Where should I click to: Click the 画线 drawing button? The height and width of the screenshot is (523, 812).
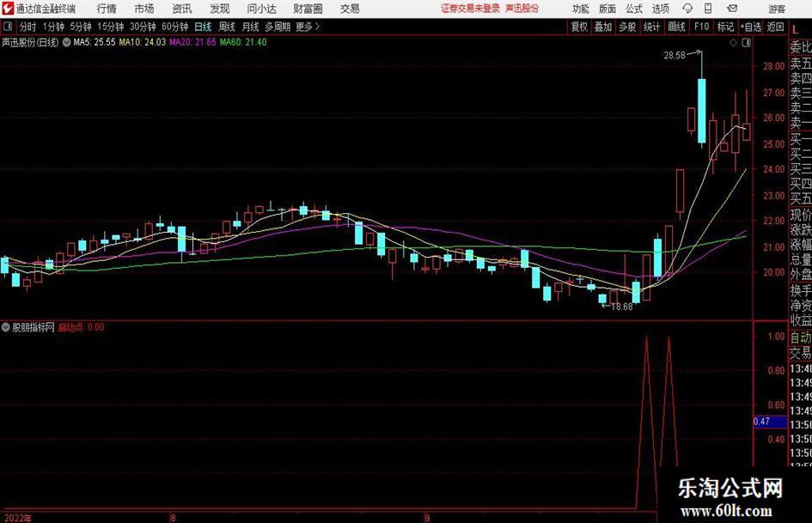coord(676,27)
